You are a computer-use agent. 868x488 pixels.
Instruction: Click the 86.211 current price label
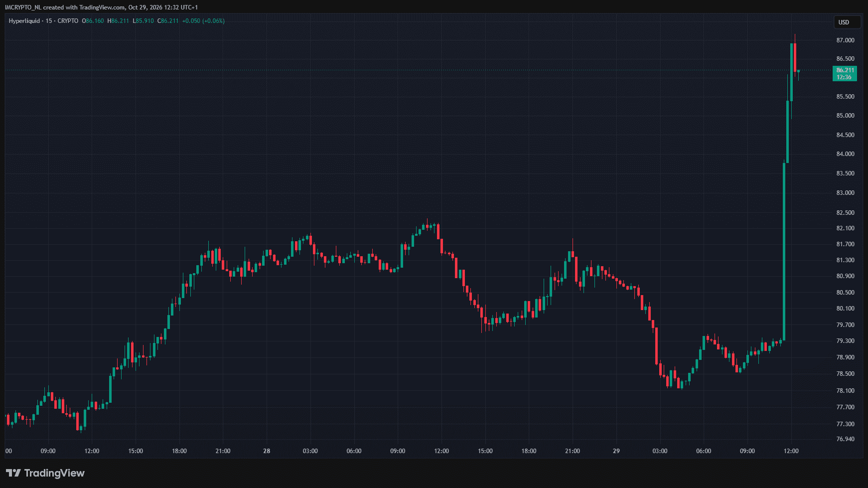click(845, 70)
